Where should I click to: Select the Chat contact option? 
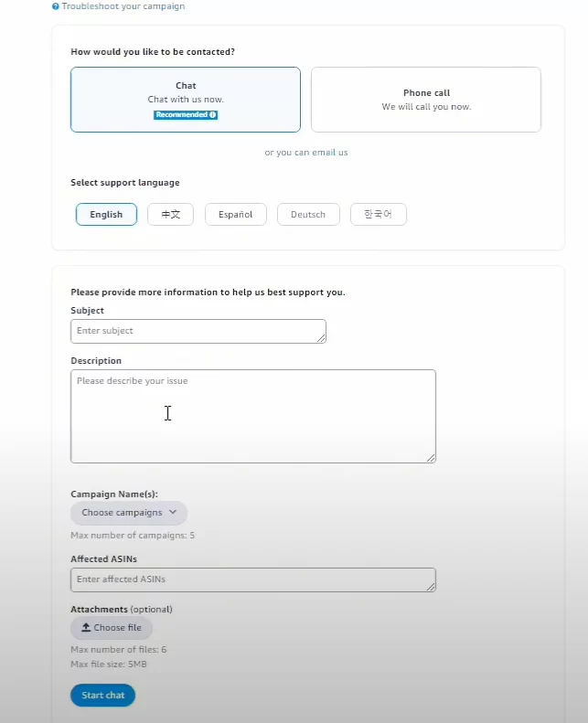[186, 100]
